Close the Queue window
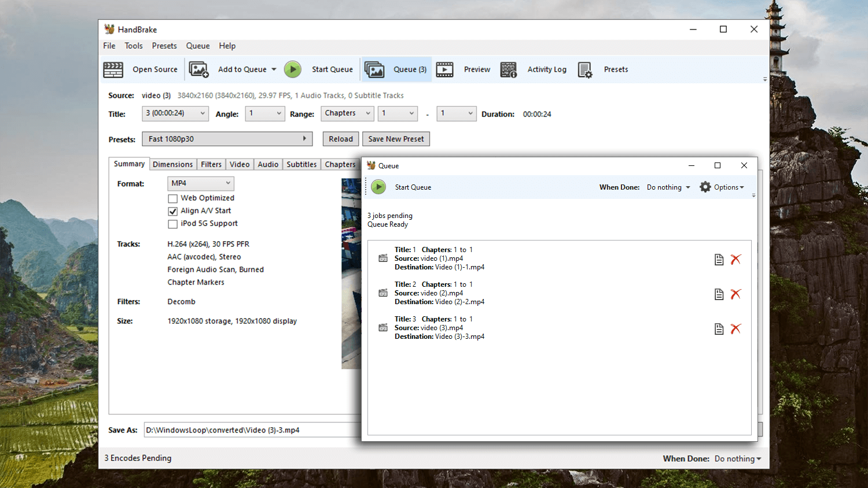 click(744, 165)
